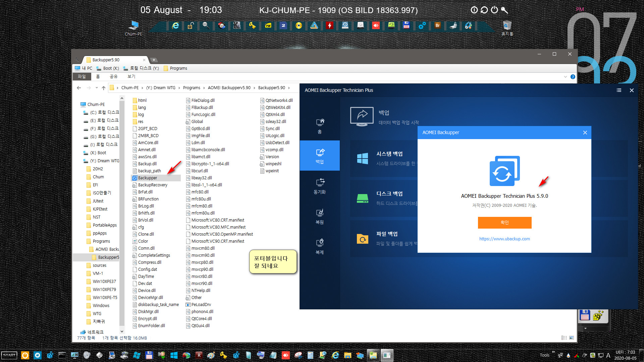Expand breadcrumb chevron after Programs
The width and height of the screenshot is (644, 362).
click(204, 88)
